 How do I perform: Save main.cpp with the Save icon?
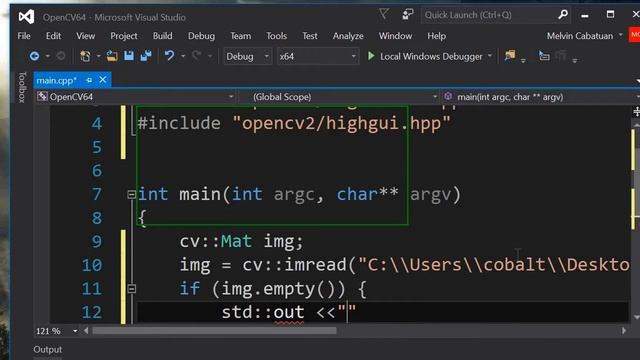tap(129, 56)
